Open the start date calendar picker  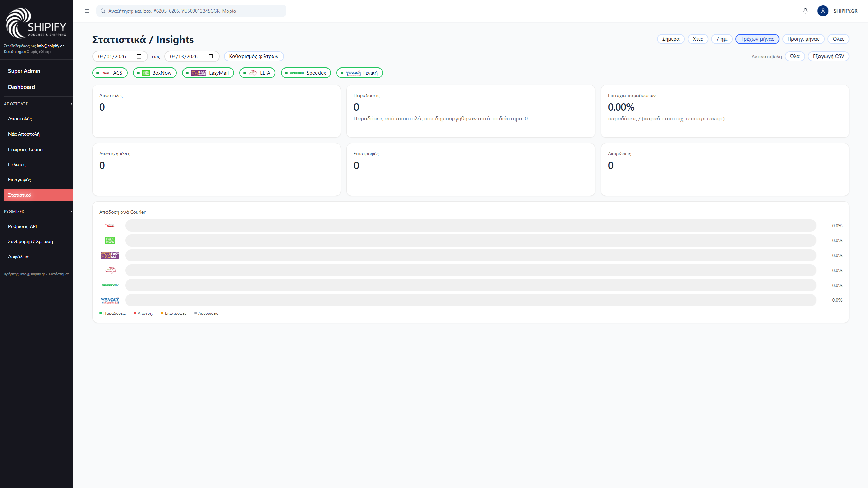[139, 56]
